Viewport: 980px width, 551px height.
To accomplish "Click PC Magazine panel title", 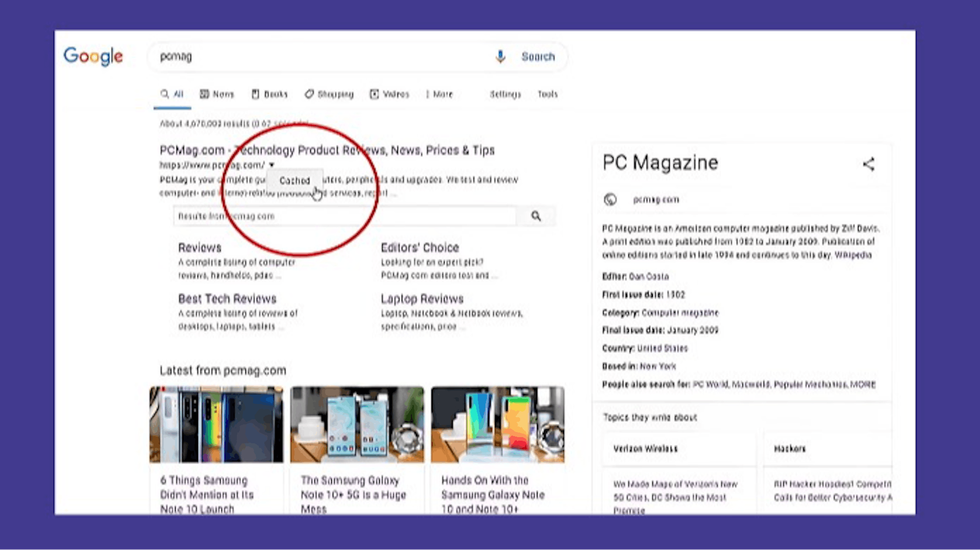I will click(x=660, y=163).
